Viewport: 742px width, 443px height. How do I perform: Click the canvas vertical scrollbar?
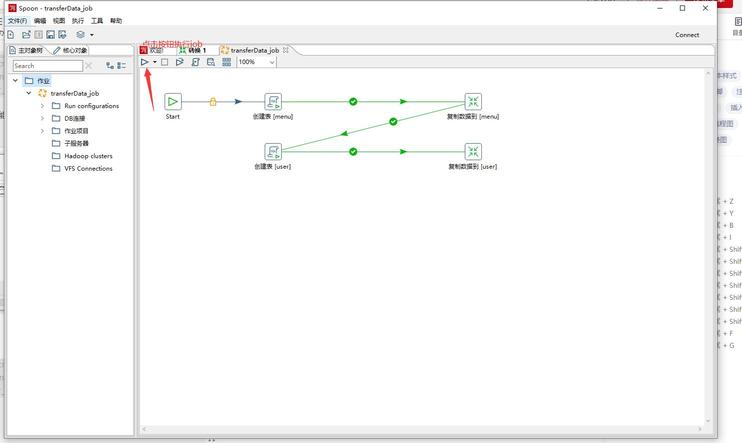pyautogui.click(x=708, y=247)
